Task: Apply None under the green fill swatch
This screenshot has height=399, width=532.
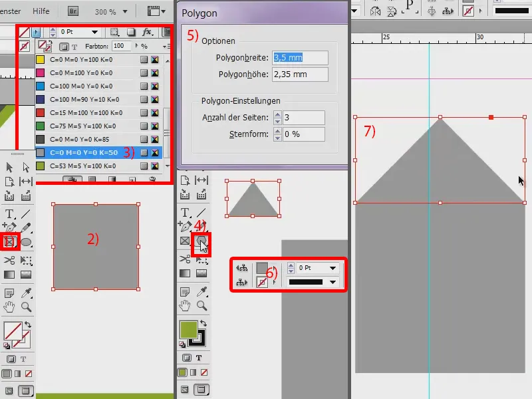Action: pyautogui.click(x=204, y=372)
